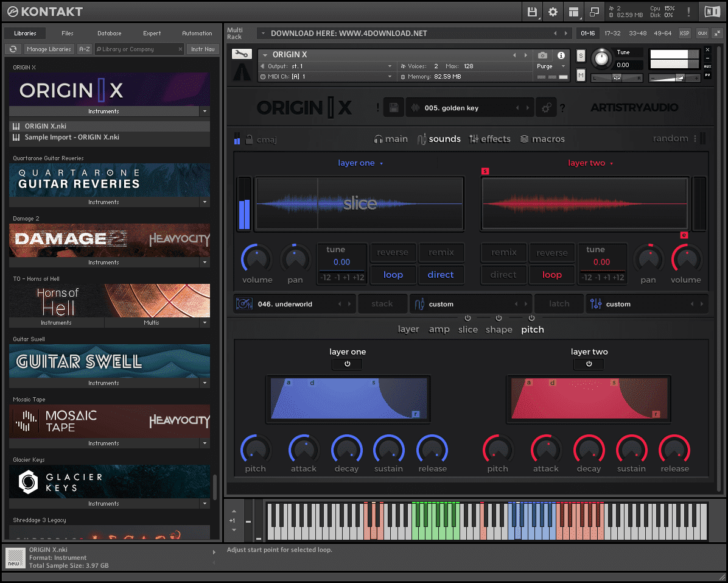Click layer one volume knob
This screenshot has width=728, height=583.
click(x=257, y=259)
